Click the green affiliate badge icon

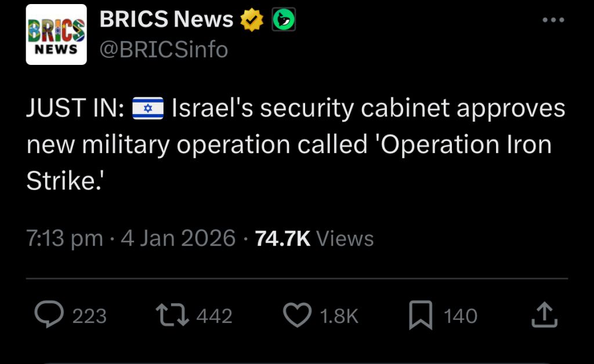coord(284,20)
